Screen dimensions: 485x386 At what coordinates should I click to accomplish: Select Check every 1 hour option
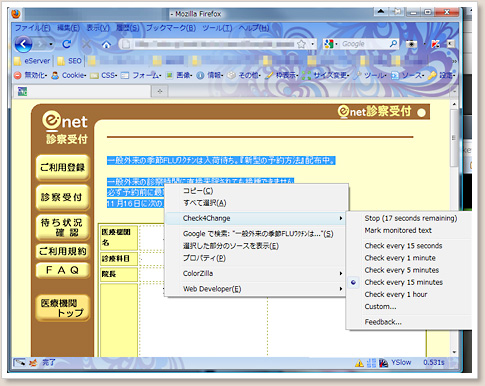tap(396, 294)
